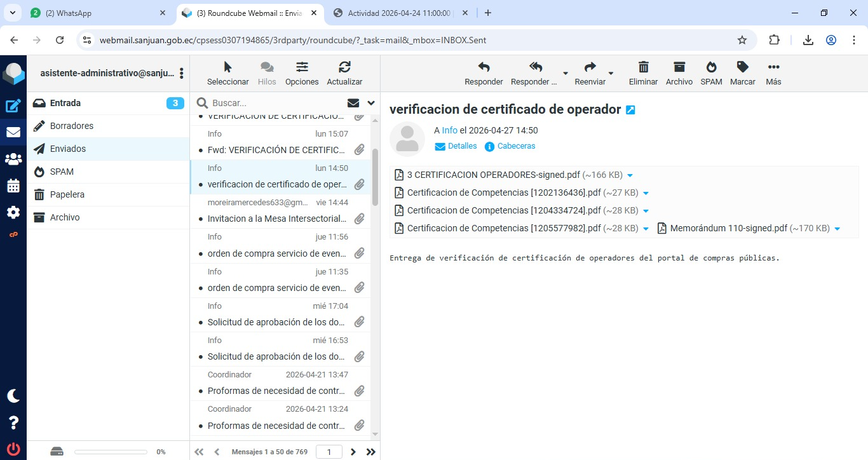
Task: Open contacts from the sidebar people icon
Action: point(13,159)
